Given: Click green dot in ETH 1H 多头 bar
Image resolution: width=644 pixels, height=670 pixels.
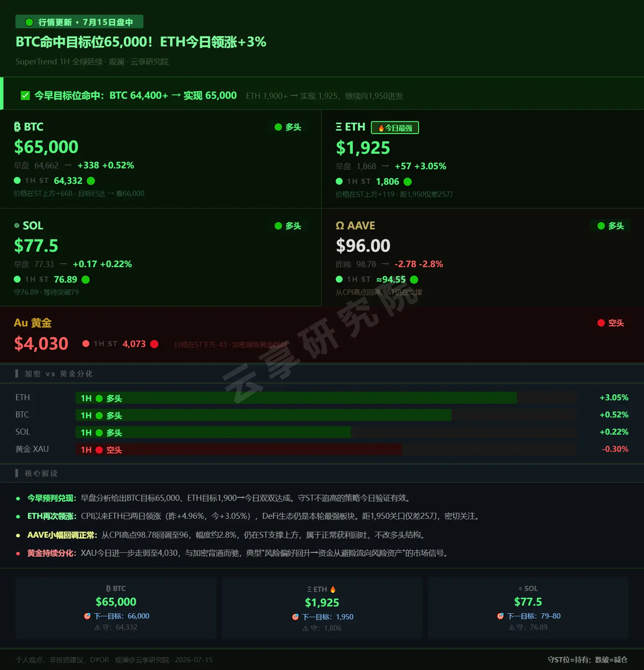Looking at the screenshot, I should pyautogui.click(x=99, y=398).
